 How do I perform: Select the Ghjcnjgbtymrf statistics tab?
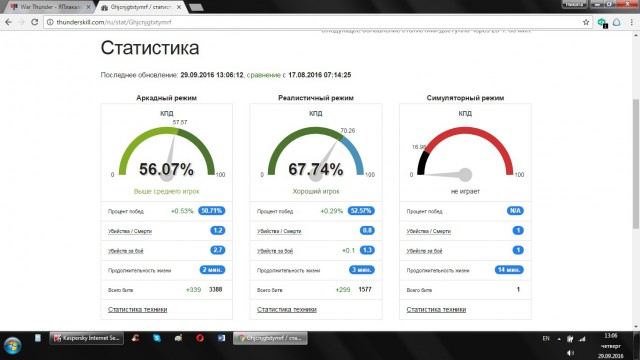click(141, 7)
